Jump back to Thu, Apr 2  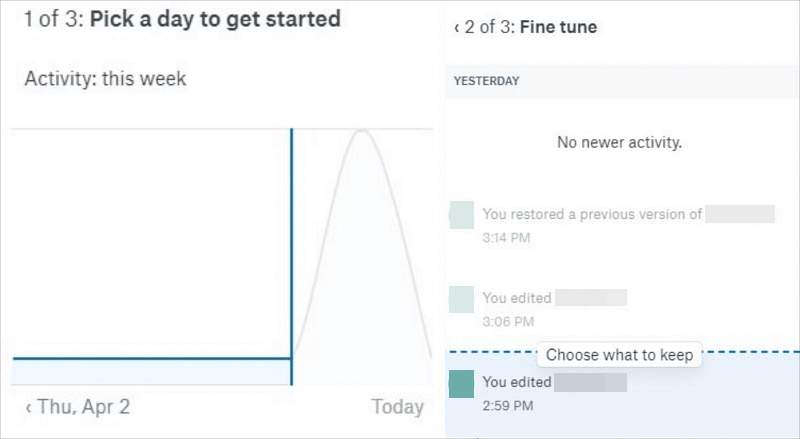(77, 407)
